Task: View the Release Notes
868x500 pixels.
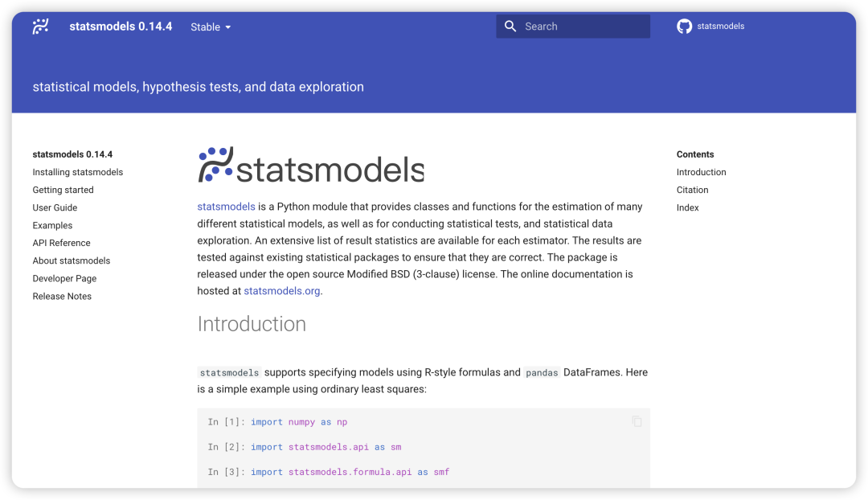Action: 63,296
